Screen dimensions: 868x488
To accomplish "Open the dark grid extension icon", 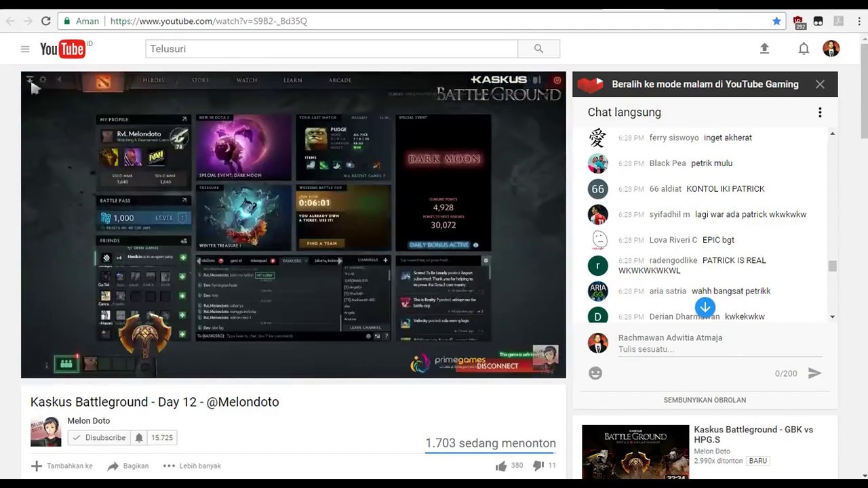I will coord(818,21).
